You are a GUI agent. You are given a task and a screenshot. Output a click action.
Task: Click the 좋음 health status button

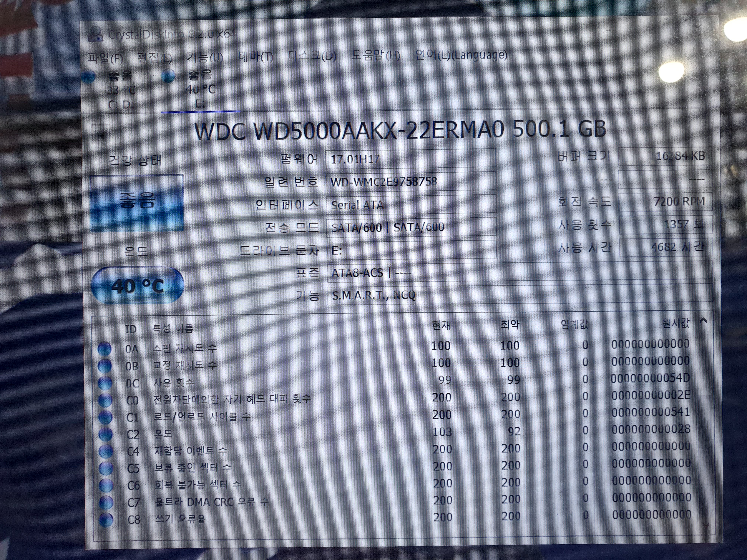click(x=137, y=203)
